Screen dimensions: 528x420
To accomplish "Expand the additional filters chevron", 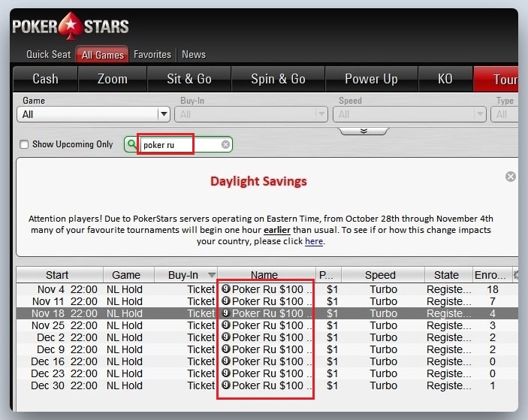I will click(364, 131).
